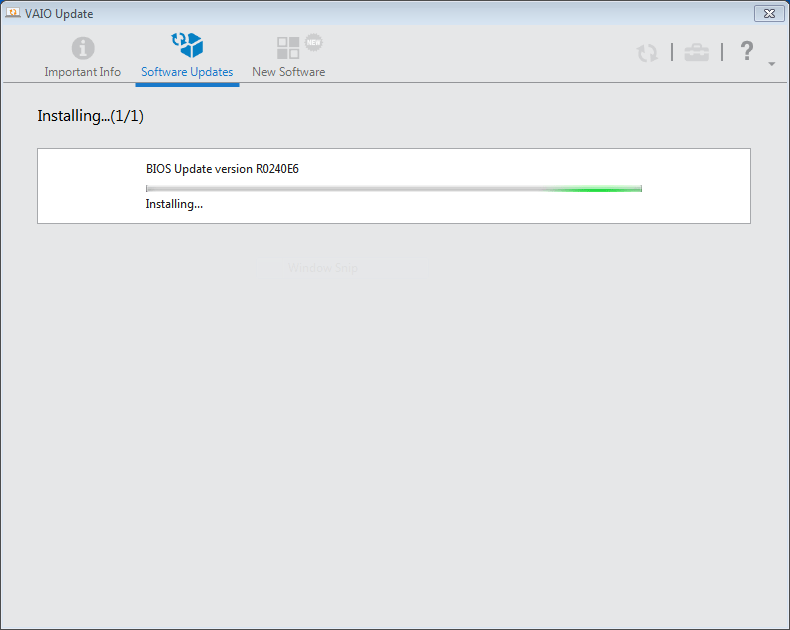Open the Important Info tab
Viewport: 790px width, 630px height.
click(x=83, y=57)
